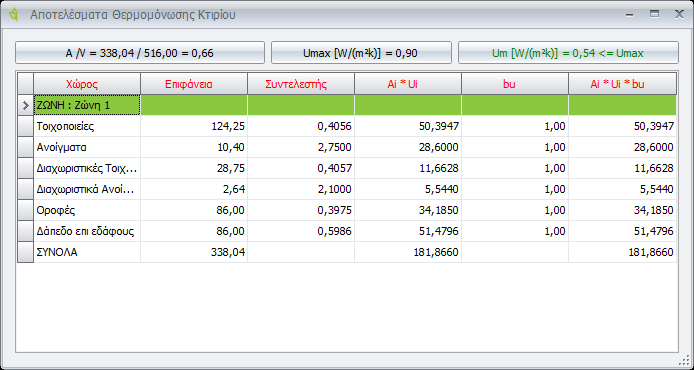The image size is (694, 370).
Task: Click the bu value 1,00 in Τοιχοποιείες row
Action: (x=515, y=127)
